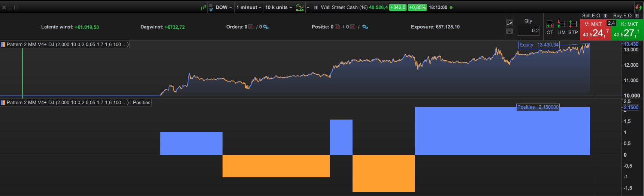Click the indicators wavy-line icon
Screen dimensions: 644x196
pos(300,7)
